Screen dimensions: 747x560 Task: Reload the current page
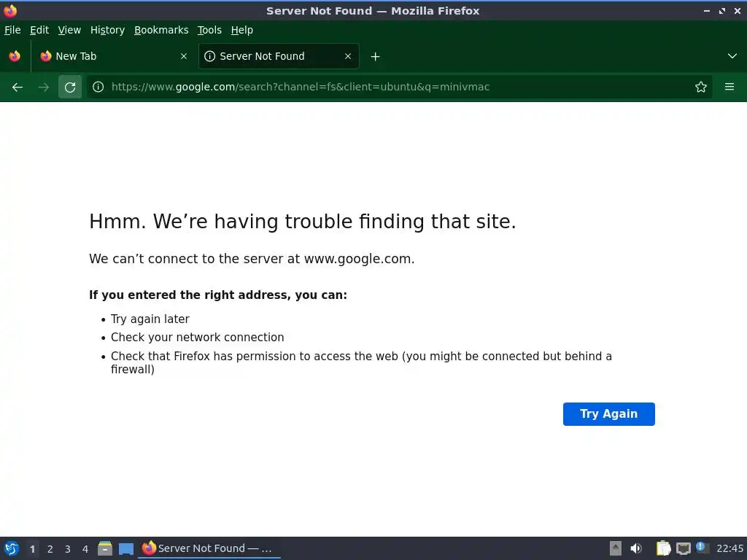[70, 87]
